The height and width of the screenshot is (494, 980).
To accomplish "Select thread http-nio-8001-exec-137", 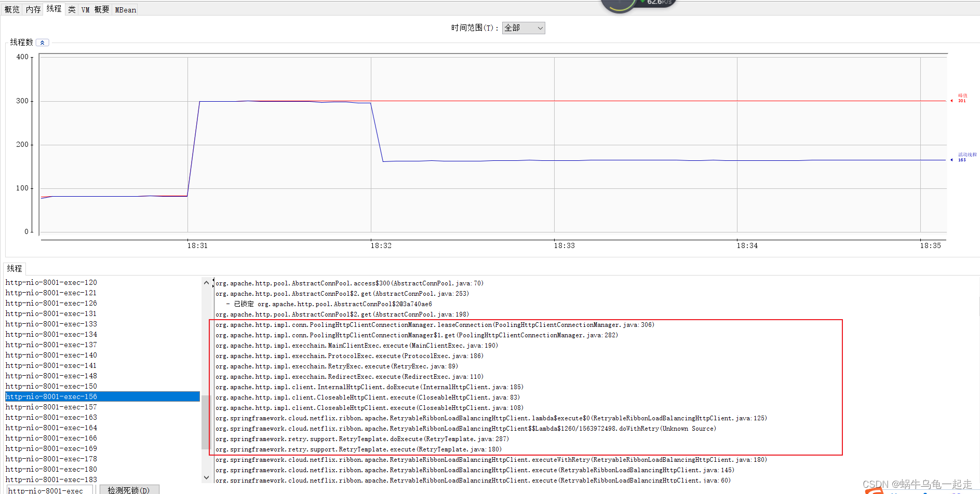I will click(x=102, y=345).
